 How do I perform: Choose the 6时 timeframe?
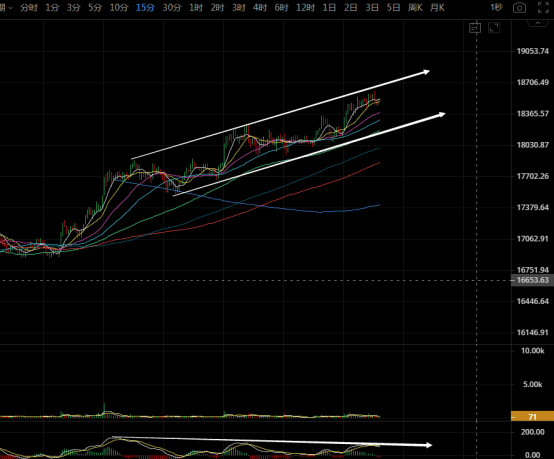click(x=281, y=7)
